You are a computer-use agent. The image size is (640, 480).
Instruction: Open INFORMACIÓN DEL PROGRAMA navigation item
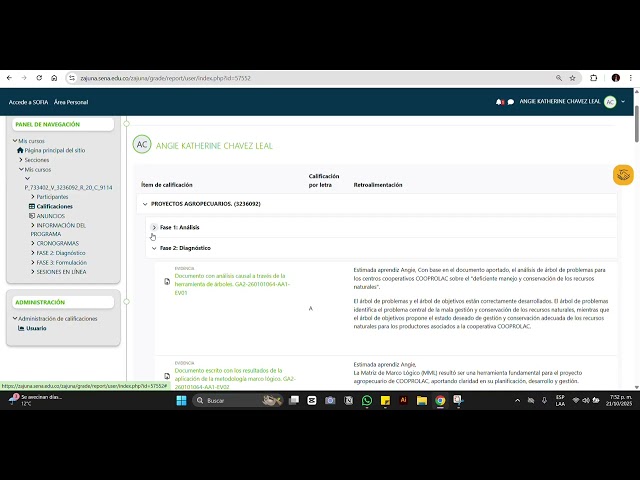click(x=58, y=229)
